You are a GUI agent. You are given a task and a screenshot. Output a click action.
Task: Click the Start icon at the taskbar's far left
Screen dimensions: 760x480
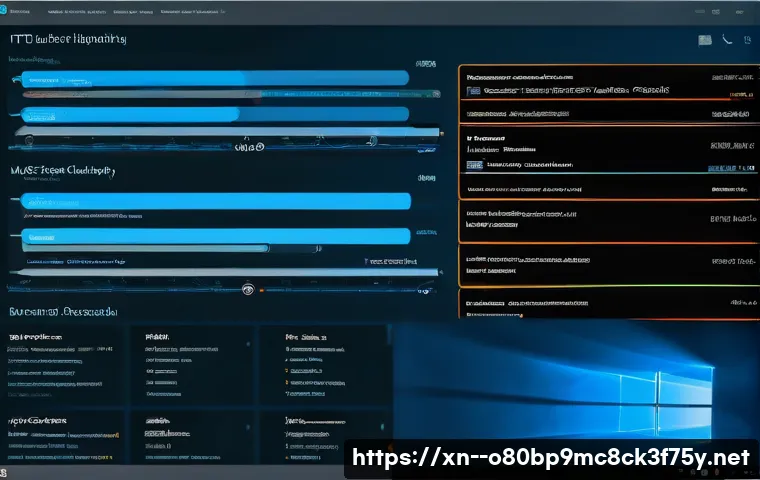[x=5, y=472]
